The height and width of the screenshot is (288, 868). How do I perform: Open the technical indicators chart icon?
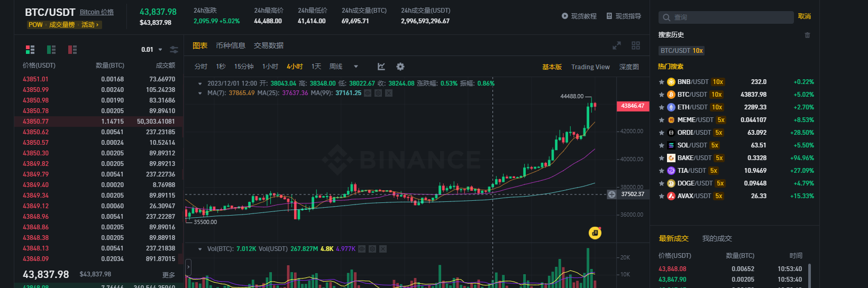pyautogui.click(x=381, y=67)
